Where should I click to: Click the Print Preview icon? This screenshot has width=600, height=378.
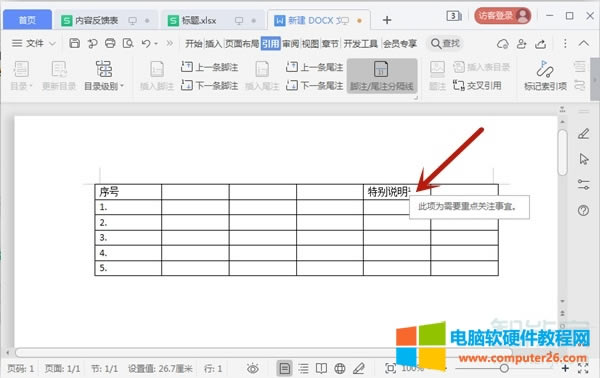pyautogui.click(x=128, y=43)
